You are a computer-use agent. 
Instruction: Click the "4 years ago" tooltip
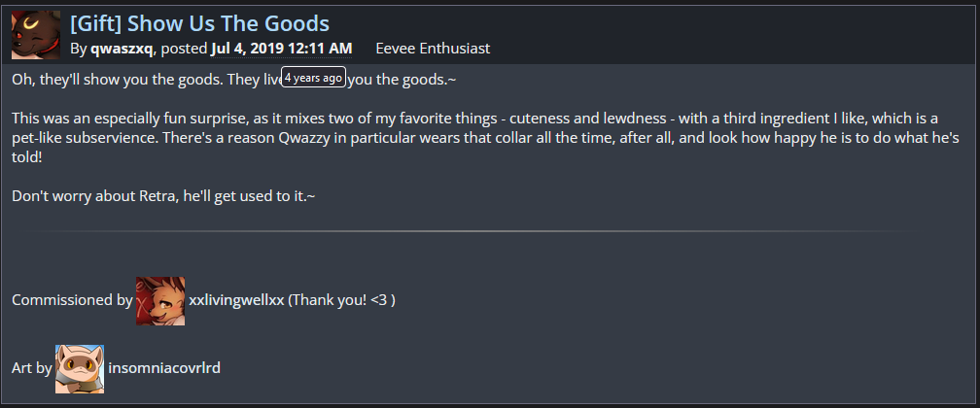click(313, 78)
